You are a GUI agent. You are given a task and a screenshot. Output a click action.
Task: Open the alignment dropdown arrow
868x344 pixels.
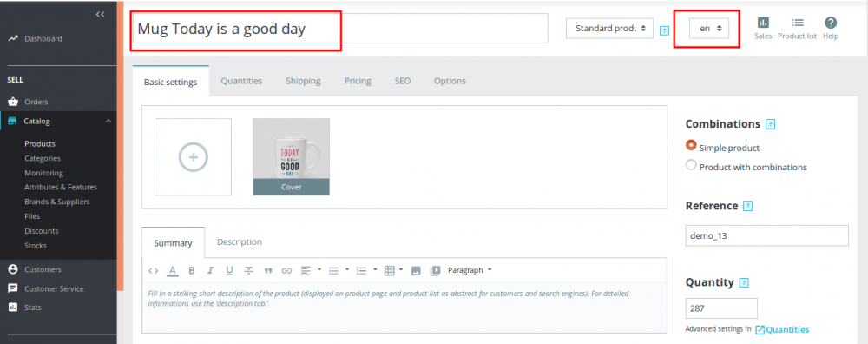319,270
